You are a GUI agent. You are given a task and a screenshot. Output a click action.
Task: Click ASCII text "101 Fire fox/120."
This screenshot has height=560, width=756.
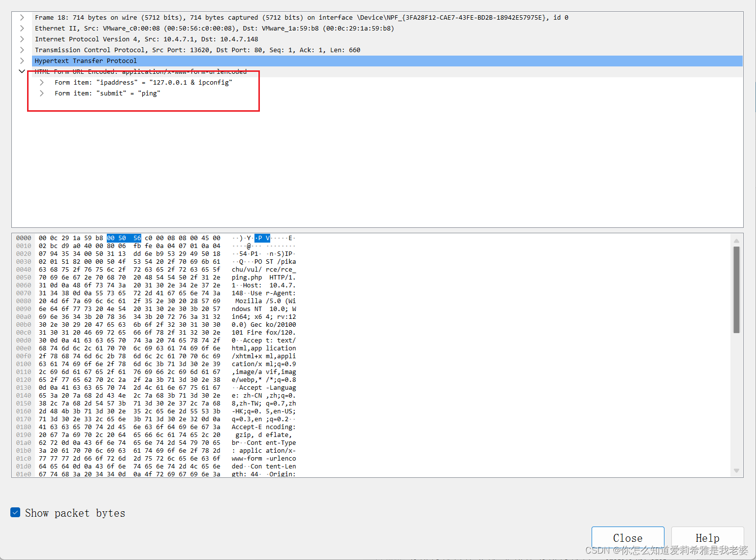(264, 333)
